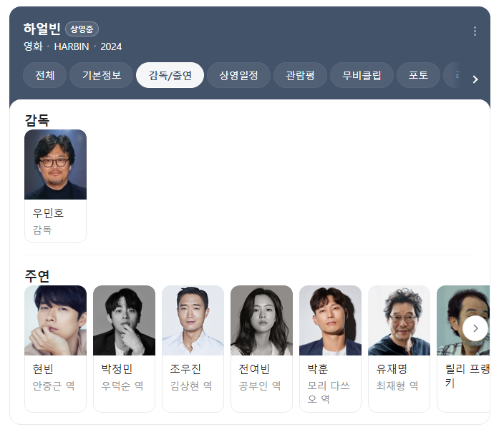Open 박정민's profile photo
Screen dimensions: 504x432
point(124,320)
